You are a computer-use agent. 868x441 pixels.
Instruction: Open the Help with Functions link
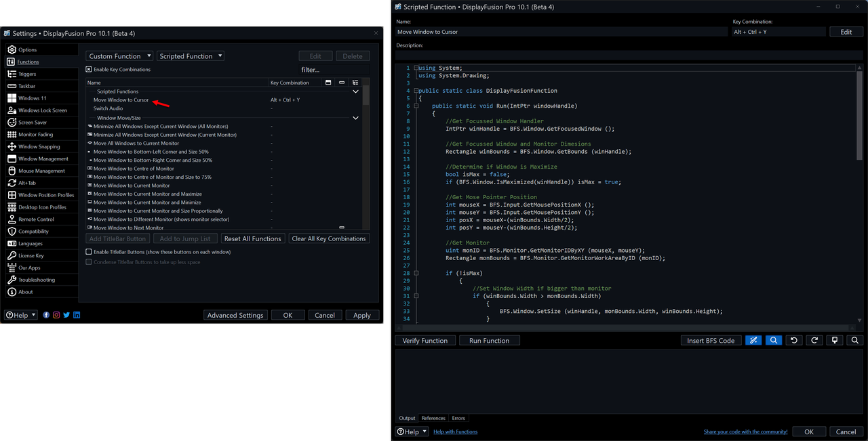tap(455, 432)
